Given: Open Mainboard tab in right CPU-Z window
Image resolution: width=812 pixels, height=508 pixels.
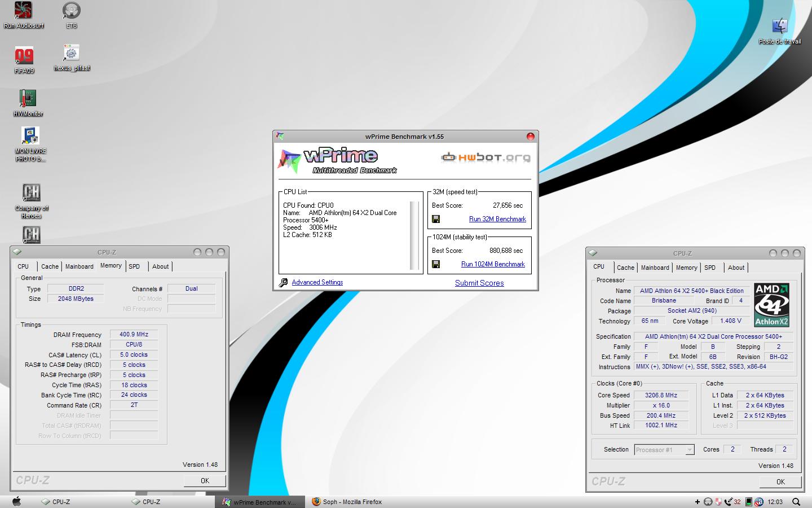Looking at the screenshot, I should [x=655, y=268].
